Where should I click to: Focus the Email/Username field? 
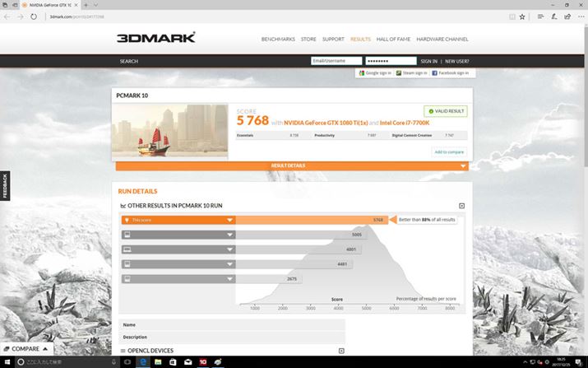[336, 61]
